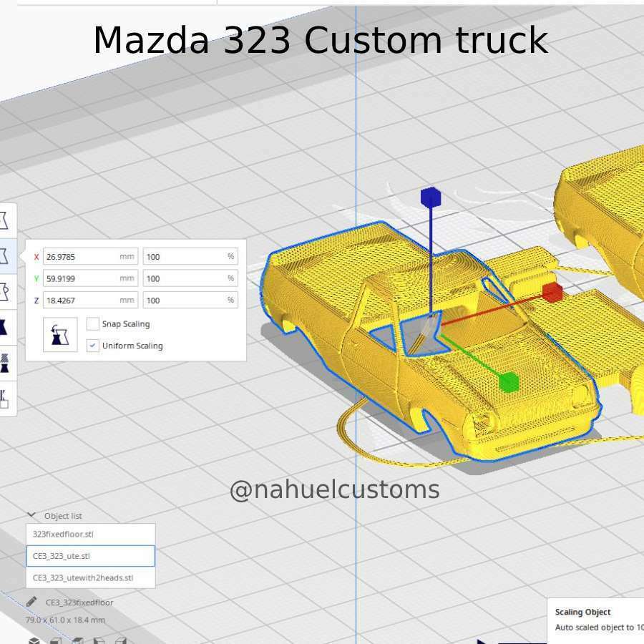Open the Per Model Settings tool
644x644 pixels.
4,363
